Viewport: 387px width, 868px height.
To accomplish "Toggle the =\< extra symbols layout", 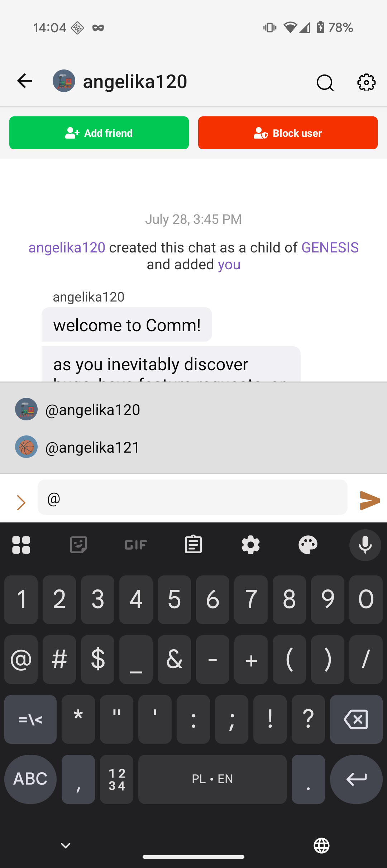I will click(30, 719).
